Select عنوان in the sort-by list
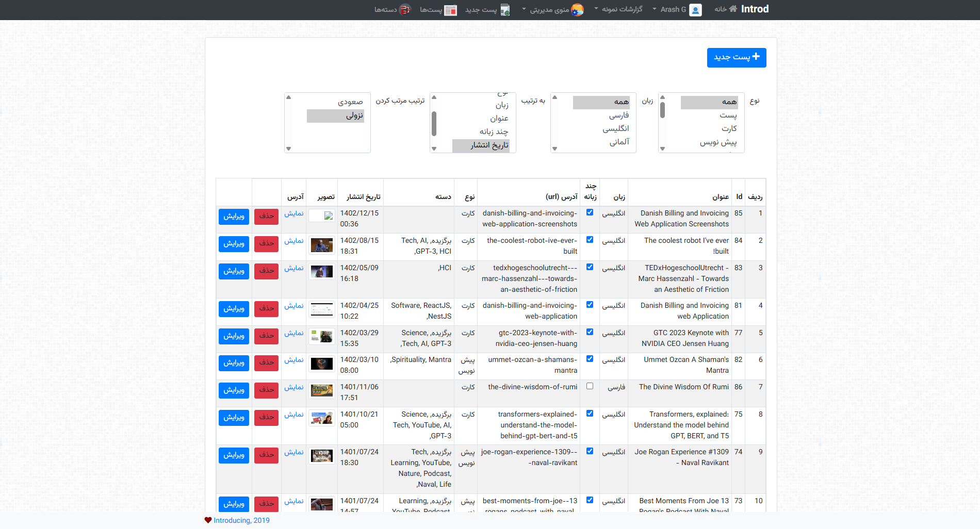Image resolution: width=980 pixels, height=529 pixels. click(x=481, y=119)
